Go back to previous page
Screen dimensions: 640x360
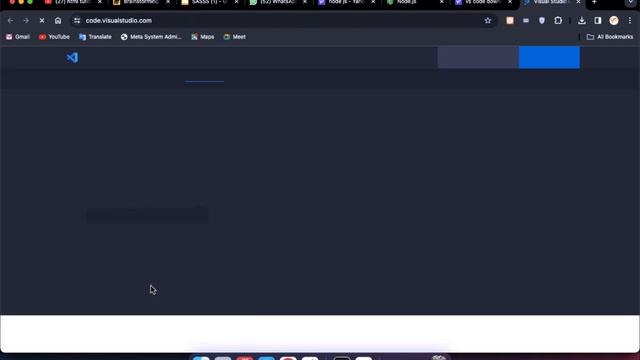(x=10, y=20)
